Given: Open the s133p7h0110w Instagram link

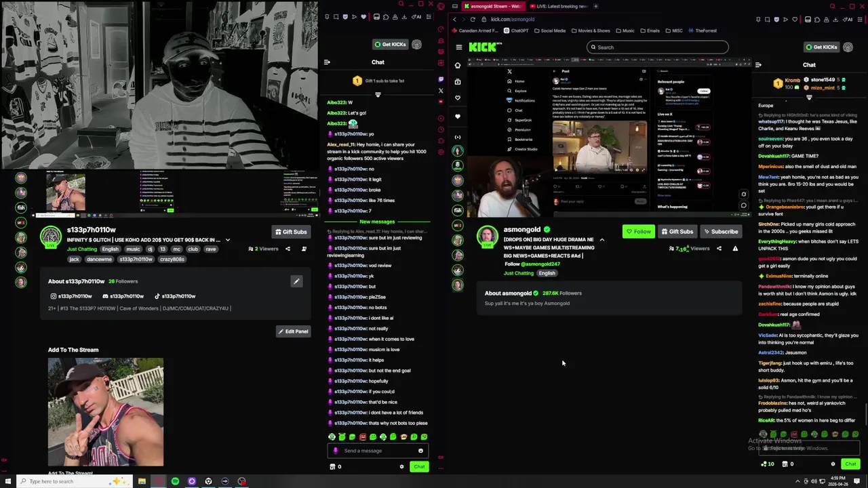Looking at the screenshot, I should (x=71, y=296).
